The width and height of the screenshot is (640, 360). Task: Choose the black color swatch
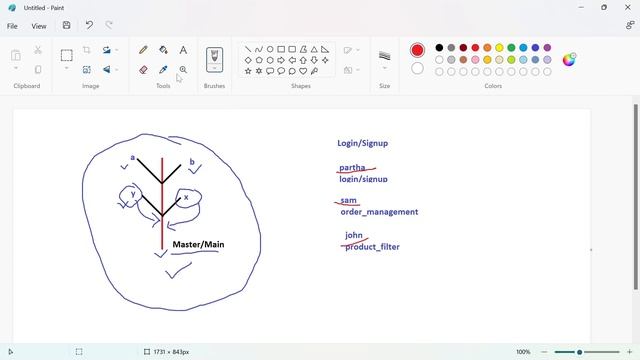pos(439,48)
